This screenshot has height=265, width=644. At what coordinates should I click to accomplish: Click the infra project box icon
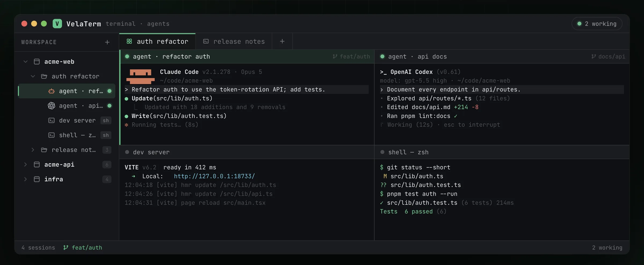(37, 179)
